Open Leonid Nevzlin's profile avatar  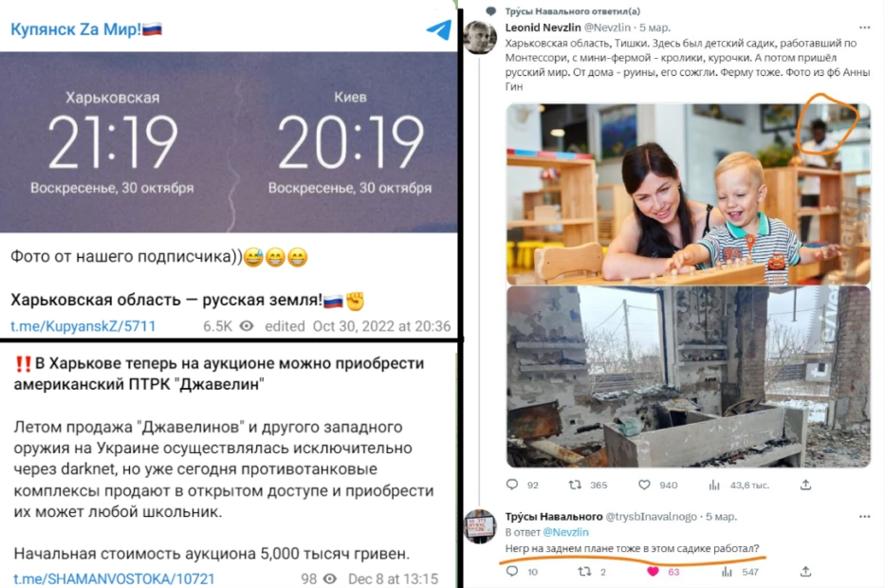point(480,37)
